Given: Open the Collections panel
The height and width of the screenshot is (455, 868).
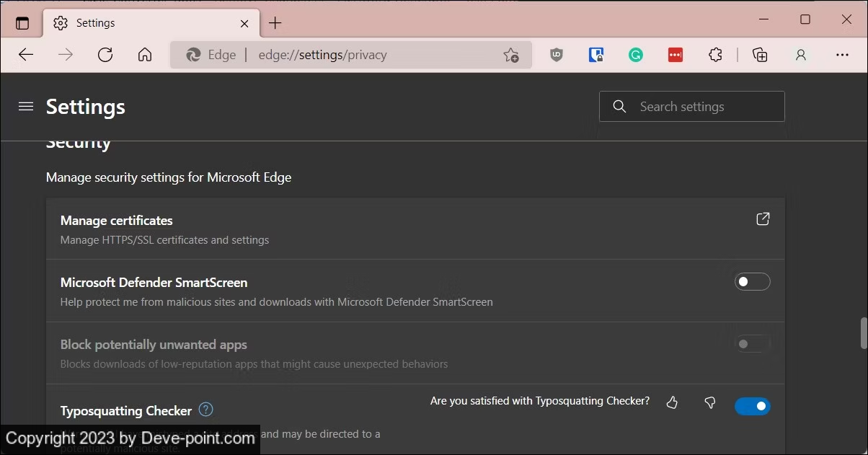Looking at the screenshot, I should (x=760, y=55).
